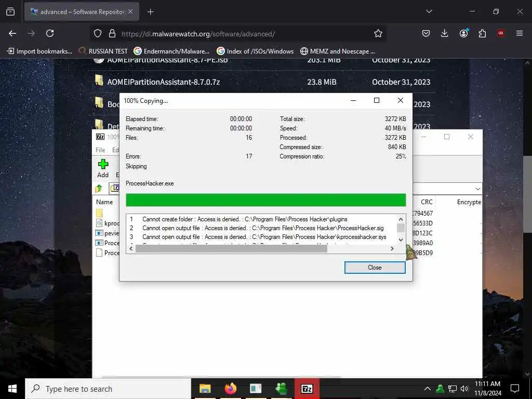Open the Firefox downloads panel
Screen dimensions: 532x399
(x=445, y=33)
